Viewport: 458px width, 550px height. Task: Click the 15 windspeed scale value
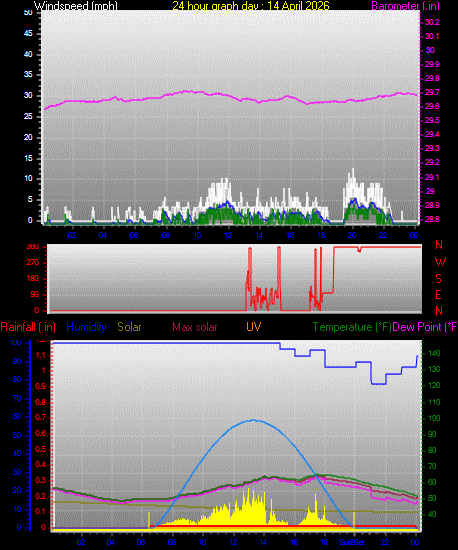click(28, 158)
